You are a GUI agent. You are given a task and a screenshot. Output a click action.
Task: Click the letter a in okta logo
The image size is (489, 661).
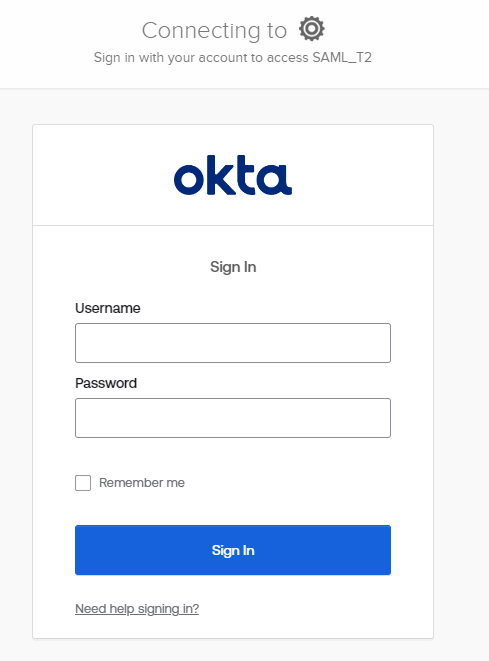(x=275, y=180)
